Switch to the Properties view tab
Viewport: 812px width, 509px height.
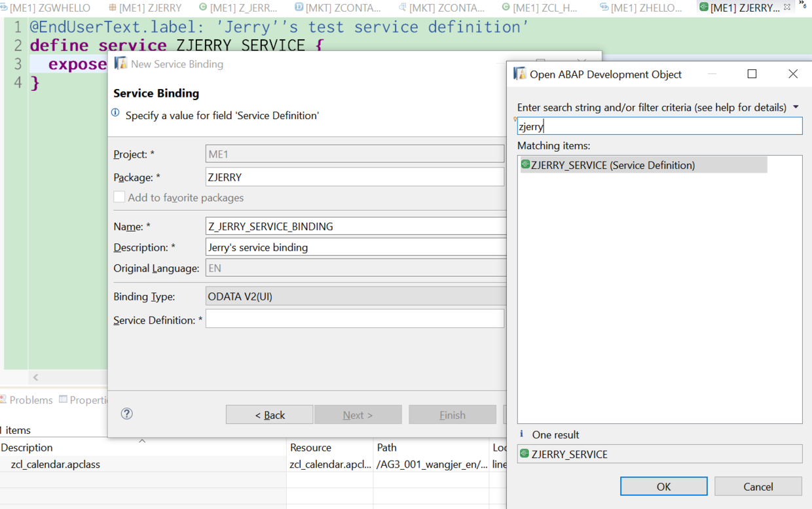(83, 400)
